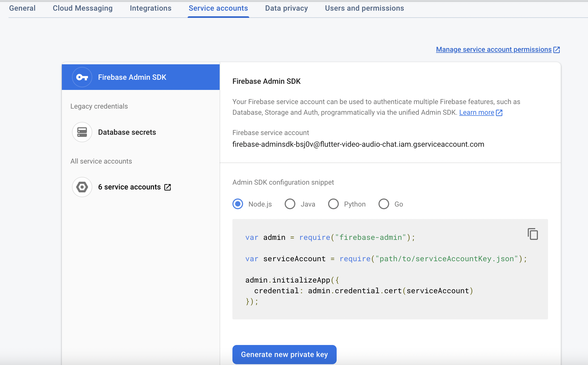Viewport: 588px width, 365px height.
Task: Select the Go radio button
Action: (x=384, y=204)
